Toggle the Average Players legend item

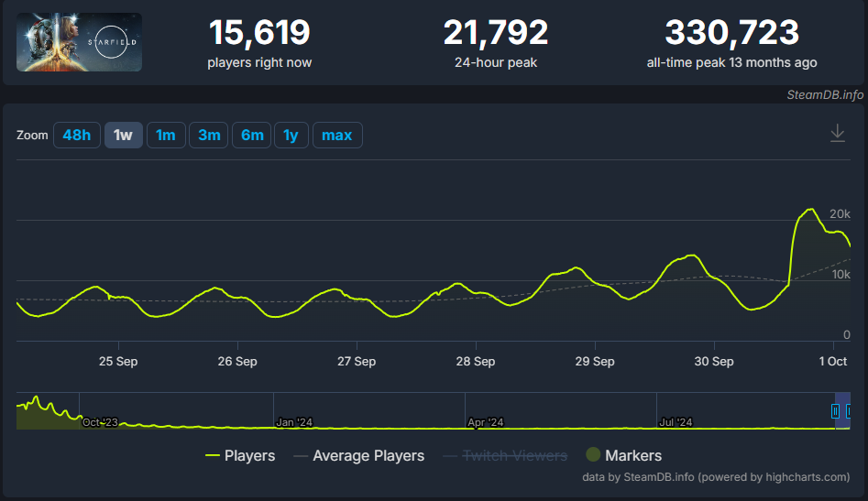(x=359, y=455)
